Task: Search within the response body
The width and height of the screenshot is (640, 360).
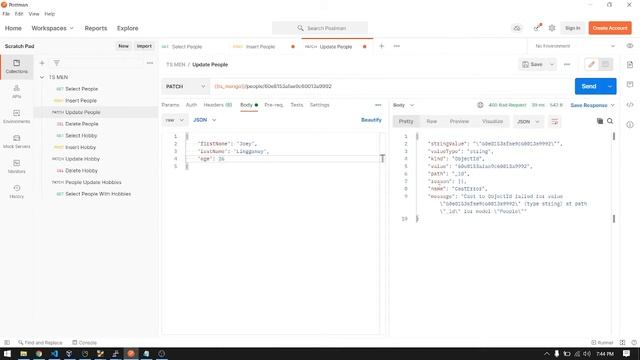Action: [610, 121]
